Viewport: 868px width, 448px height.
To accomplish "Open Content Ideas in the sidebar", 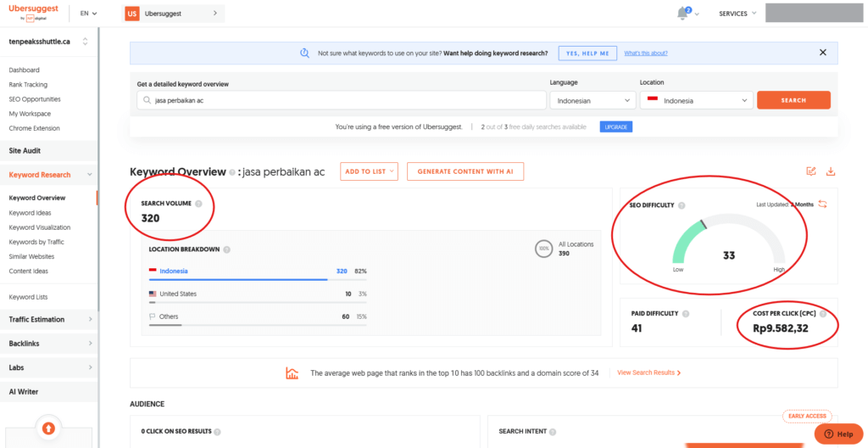I will (x=29, y=272).
